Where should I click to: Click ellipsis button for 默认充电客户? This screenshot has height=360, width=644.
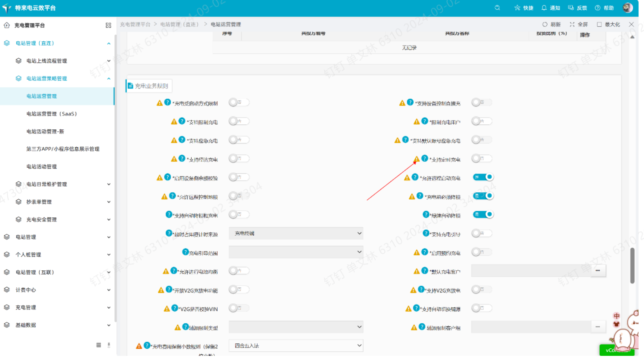[598, 271]
